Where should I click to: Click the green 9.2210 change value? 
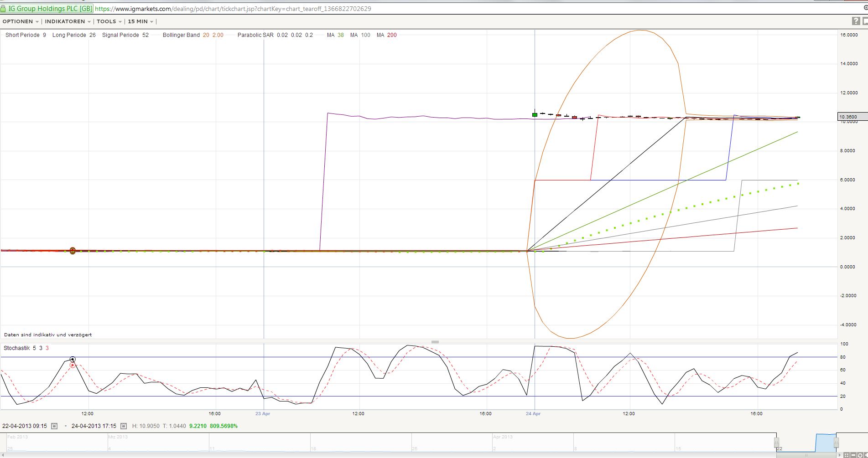coord(198,426)
